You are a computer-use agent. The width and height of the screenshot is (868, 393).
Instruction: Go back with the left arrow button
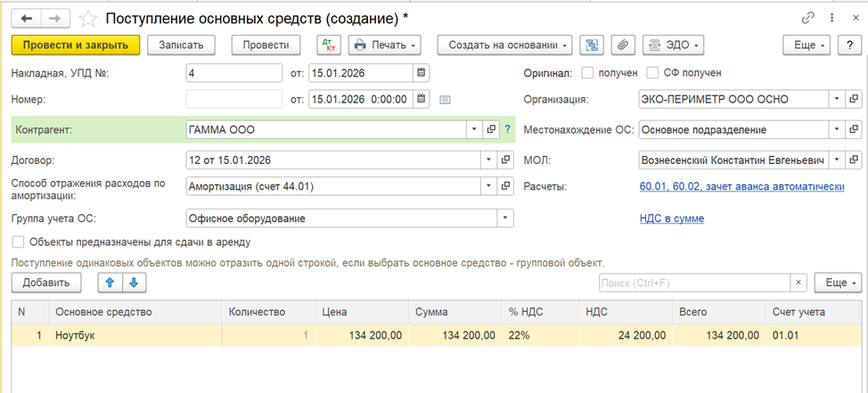click(26, 18)
